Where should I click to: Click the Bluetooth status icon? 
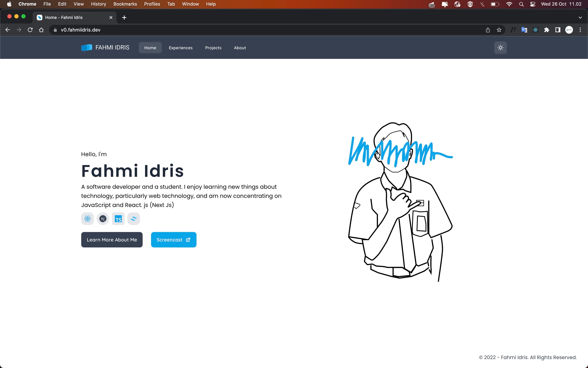482,4
